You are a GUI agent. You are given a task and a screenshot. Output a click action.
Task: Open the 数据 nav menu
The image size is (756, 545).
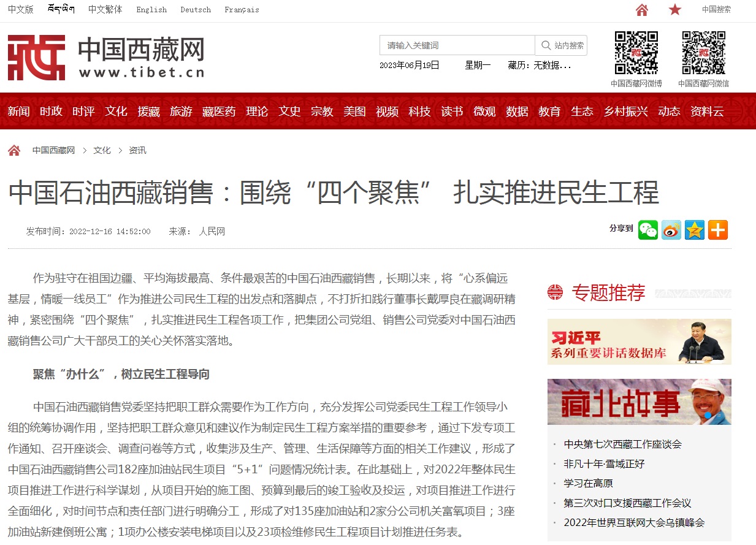[517, 111]
